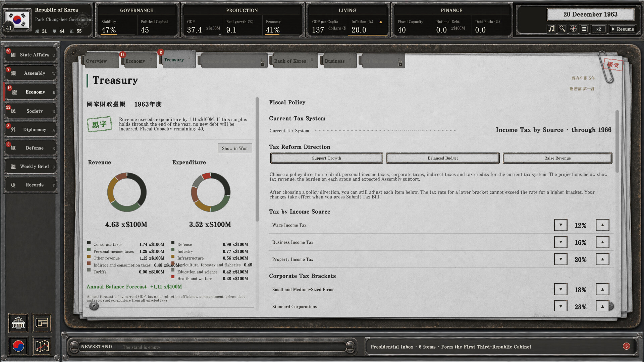
Task: Click the red inbox count badge
Action: [x=626, y=346]
